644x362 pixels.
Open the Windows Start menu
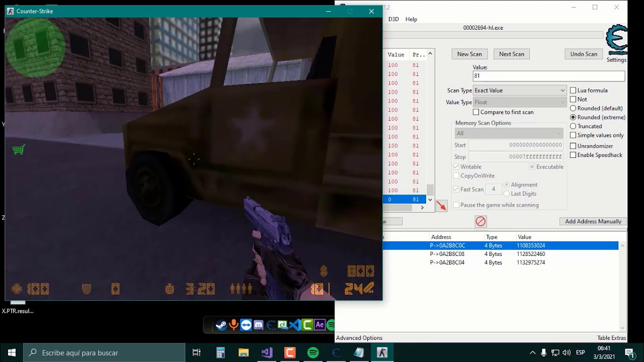12,352
